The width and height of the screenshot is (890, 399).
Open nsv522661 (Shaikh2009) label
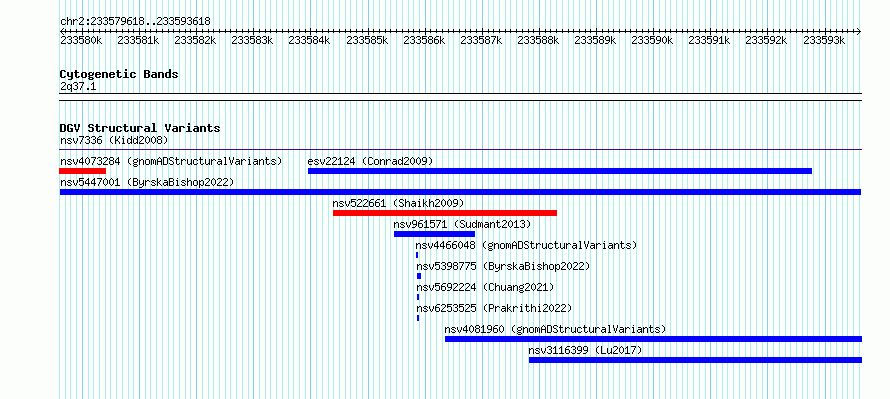click(x=398, y=203)
